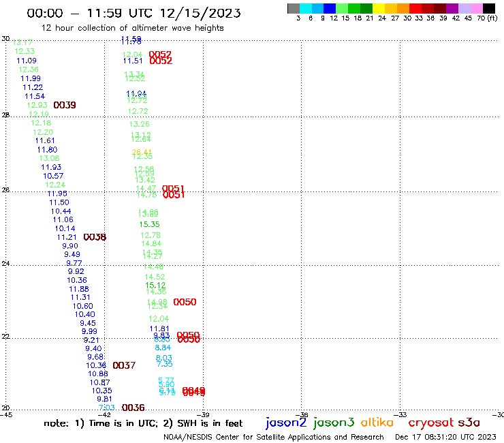Click the 8.84 wave height value
Screen dimensions: 504x443
click(x=163, y=348)
